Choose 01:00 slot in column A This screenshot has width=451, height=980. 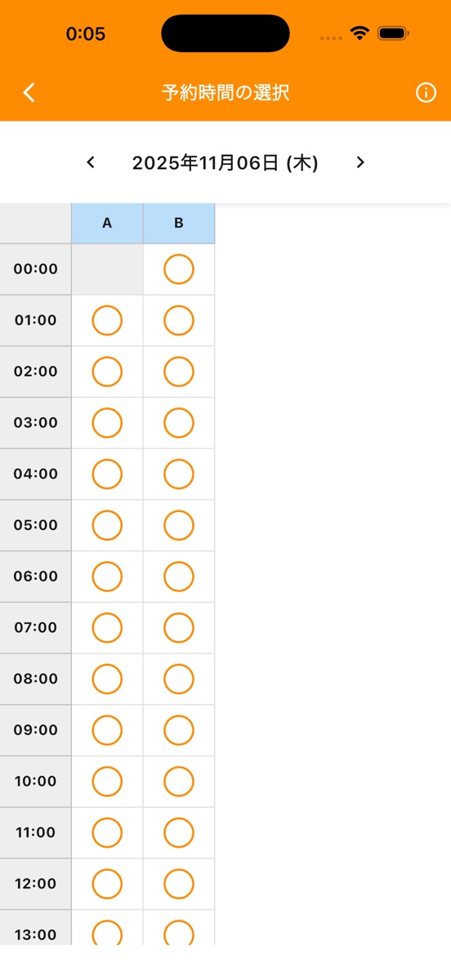pos(107,320)
